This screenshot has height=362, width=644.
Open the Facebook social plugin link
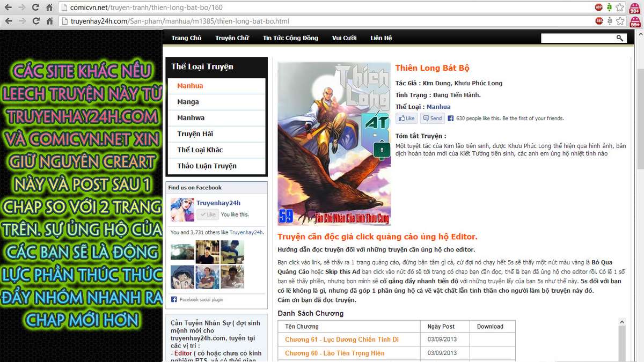point(201,300)
